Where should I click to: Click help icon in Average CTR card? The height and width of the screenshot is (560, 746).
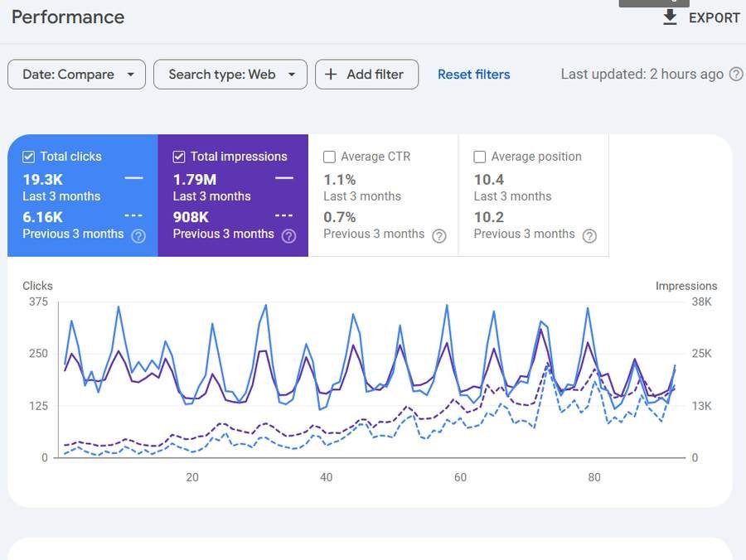coord(439,236)
